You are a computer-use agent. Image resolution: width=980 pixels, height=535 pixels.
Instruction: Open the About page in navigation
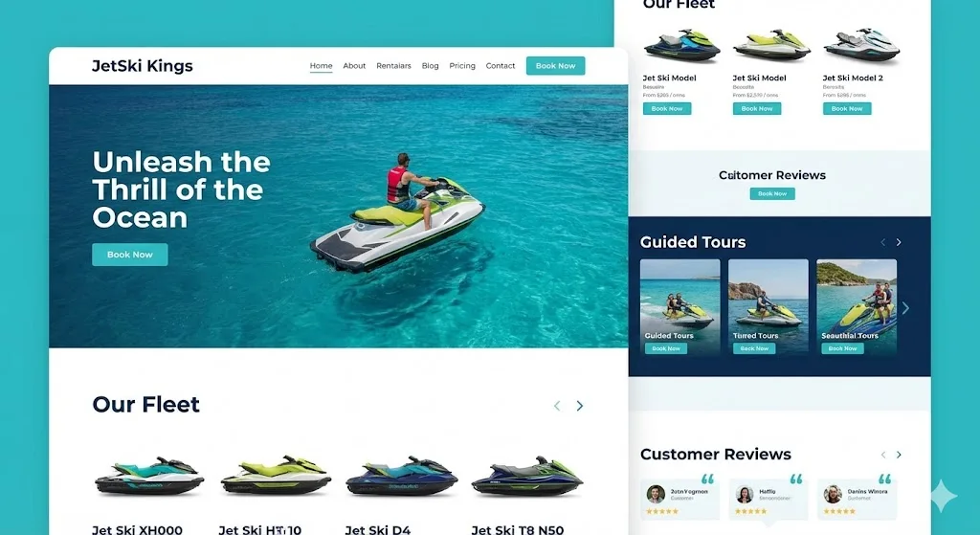click(x=354, y=66)
